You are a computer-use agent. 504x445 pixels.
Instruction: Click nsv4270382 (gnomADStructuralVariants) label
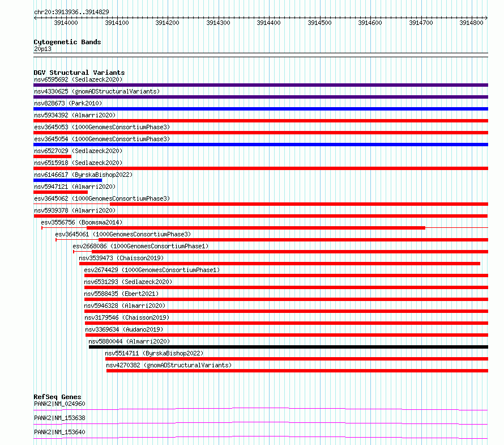coord(169,365)
